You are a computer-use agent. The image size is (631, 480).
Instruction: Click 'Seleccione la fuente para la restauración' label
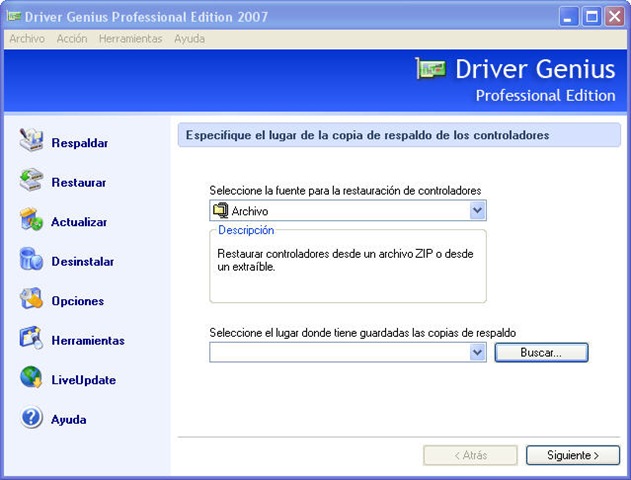(345, 190)
